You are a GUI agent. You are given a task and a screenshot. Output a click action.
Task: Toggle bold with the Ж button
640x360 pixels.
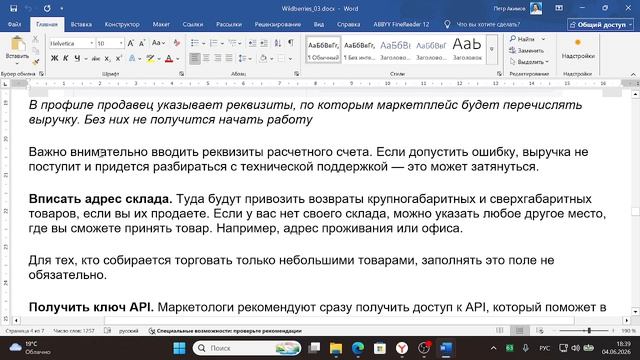click(54, 59)
